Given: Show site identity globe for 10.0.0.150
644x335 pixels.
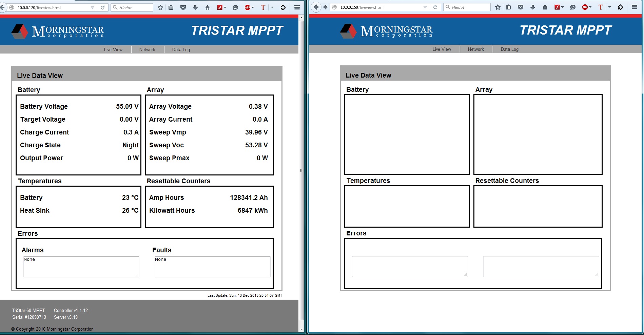Looking at the screenshot, I should (x=335, y=7).
